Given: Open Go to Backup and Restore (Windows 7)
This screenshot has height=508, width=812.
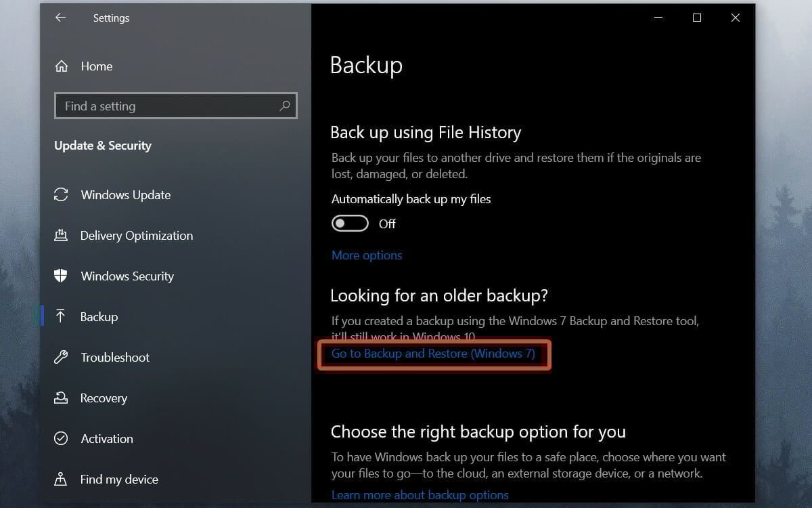Looking at the screenshot, I should (x=433, y=354).
